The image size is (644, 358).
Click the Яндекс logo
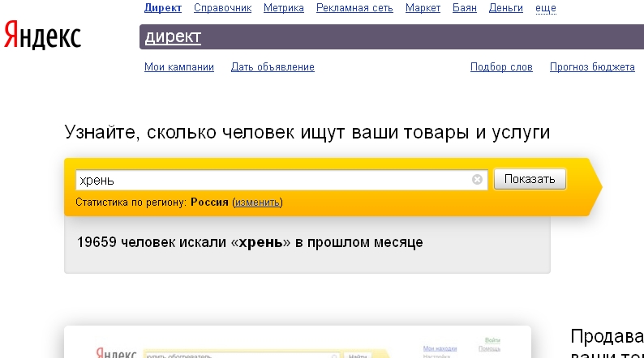pyautogui.click(x=42, y=36)
